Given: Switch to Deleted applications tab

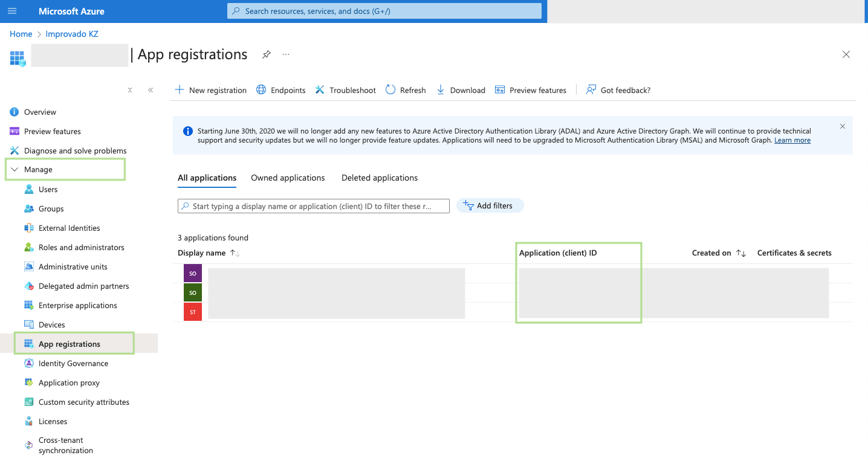Looking at the screenshot, I should [380, 178].
